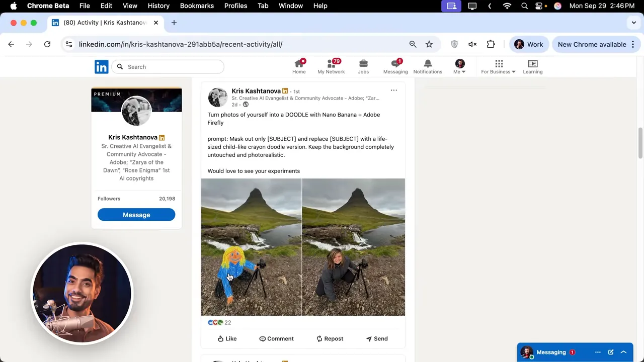This screenshot has height=362, width=644.
Task: Expand the Messaging panel chevron
Action: pos(623,352)
